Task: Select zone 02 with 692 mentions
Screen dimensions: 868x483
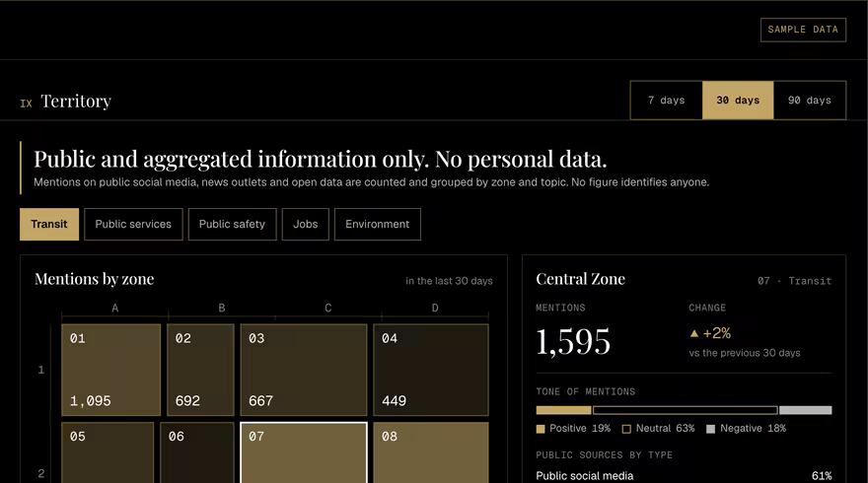Action: 200,370
